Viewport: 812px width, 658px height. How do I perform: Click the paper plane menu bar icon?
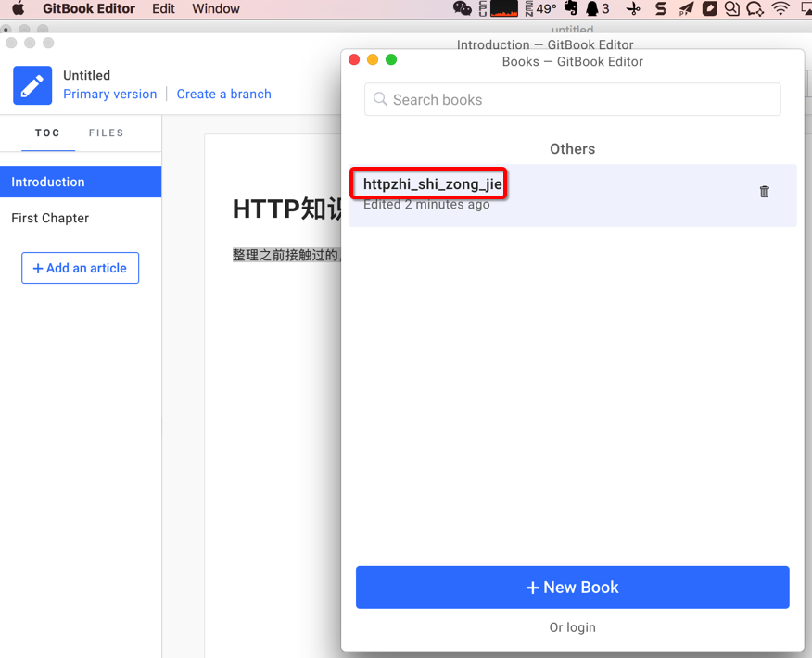click(x=686, y=8)
